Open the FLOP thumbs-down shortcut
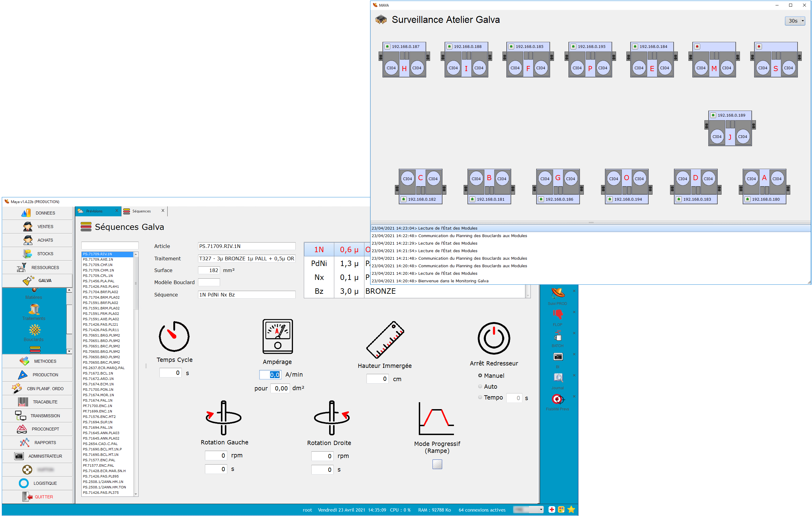Viewport: 812px width, 517px height. (x=557, y=315)
